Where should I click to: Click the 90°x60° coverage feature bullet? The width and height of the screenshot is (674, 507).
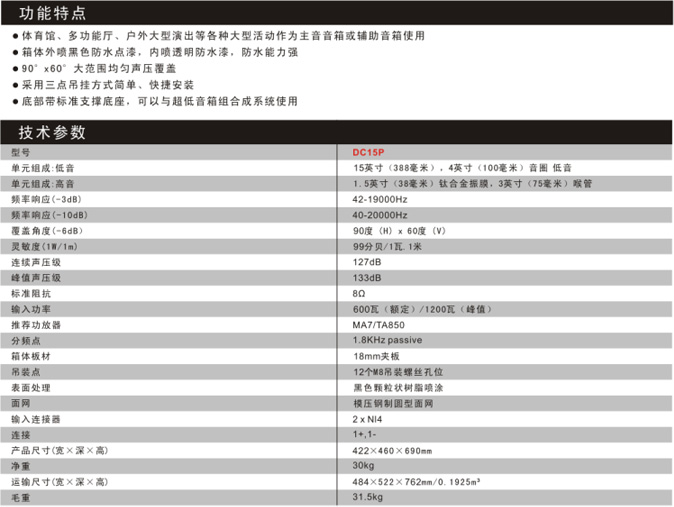[x=102, y=68]
